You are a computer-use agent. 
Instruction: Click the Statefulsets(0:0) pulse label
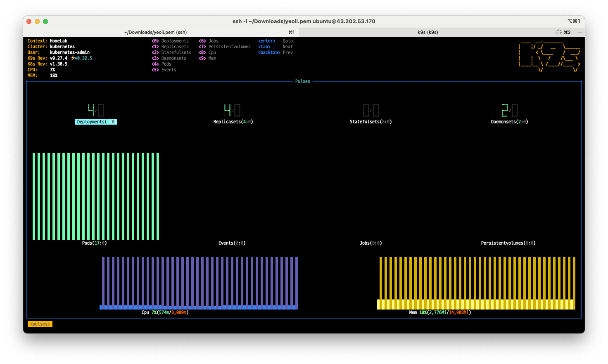(370, 122)
